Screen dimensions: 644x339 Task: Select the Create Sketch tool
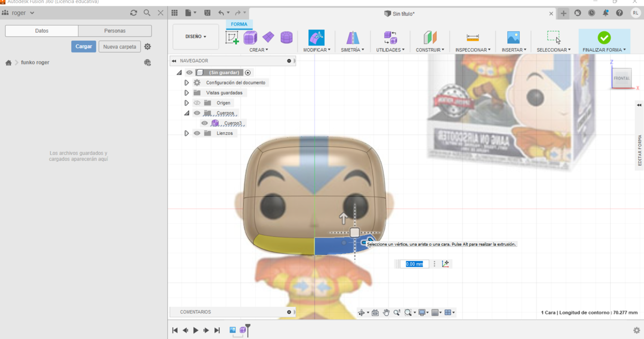(x=232, y=37)
